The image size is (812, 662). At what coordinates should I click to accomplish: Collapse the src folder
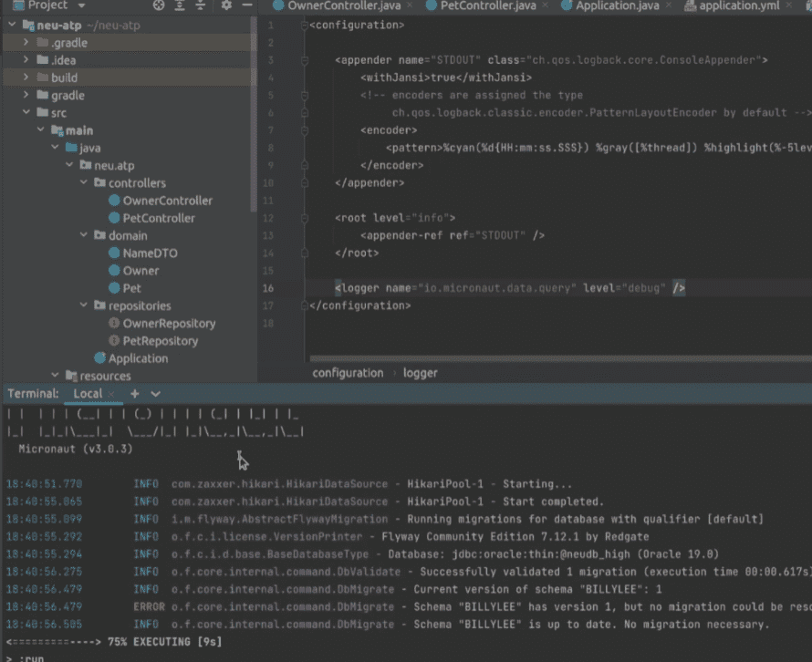point(26,112)
